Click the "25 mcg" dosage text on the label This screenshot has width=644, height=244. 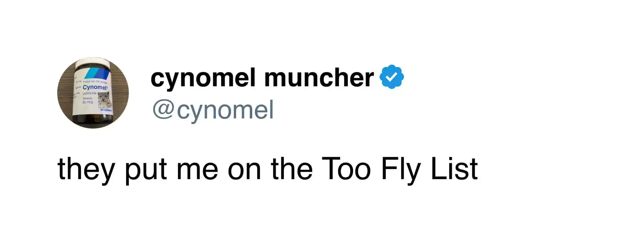tap(88, 102)
